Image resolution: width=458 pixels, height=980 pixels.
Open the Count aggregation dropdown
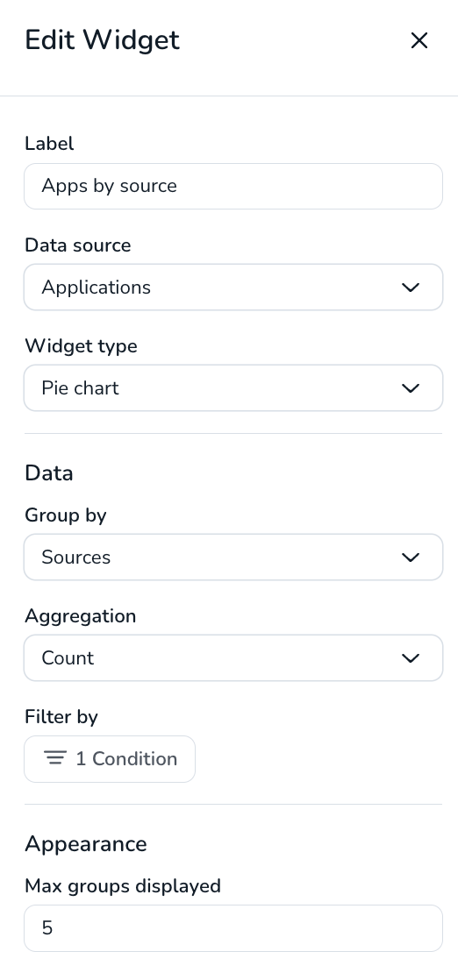coord(233,658)
